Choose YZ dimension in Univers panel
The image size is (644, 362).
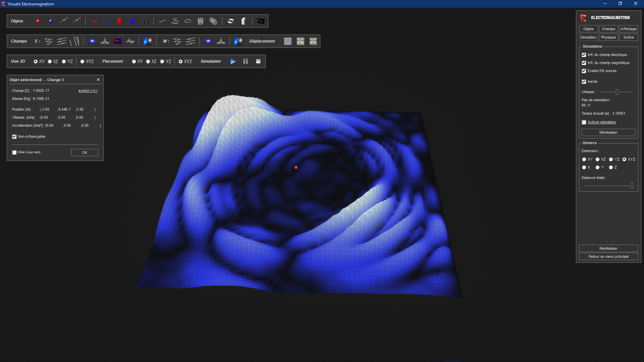tap(611, 159)
